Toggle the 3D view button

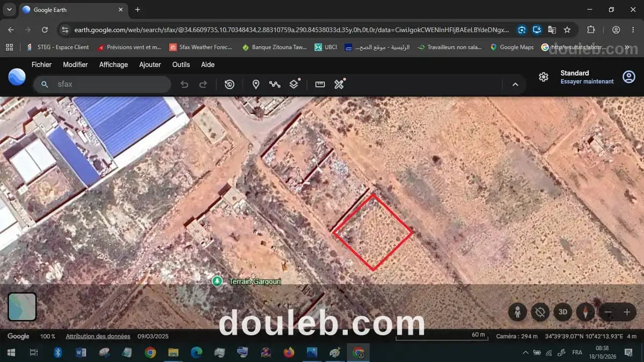click(562, 312)
